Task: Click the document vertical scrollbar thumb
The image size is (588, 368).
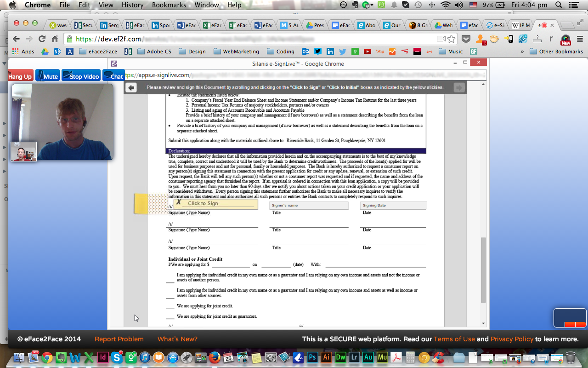Action: click(x=483, y=270)
